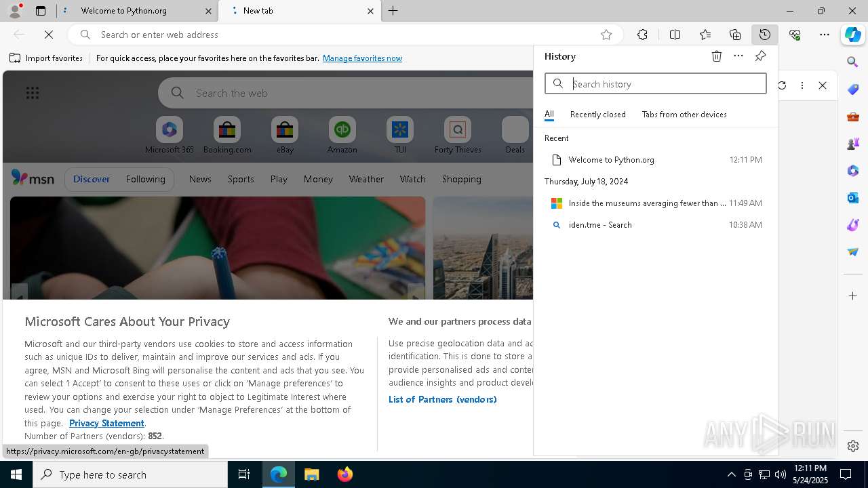This screenshot has width=868, height=488.
Task: Close the side pane
Action: [x=823, y=85]
